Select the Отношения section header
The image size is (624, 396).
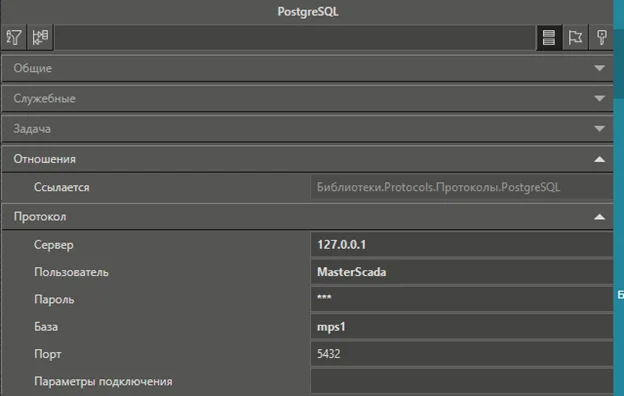[x=307, y=159]
